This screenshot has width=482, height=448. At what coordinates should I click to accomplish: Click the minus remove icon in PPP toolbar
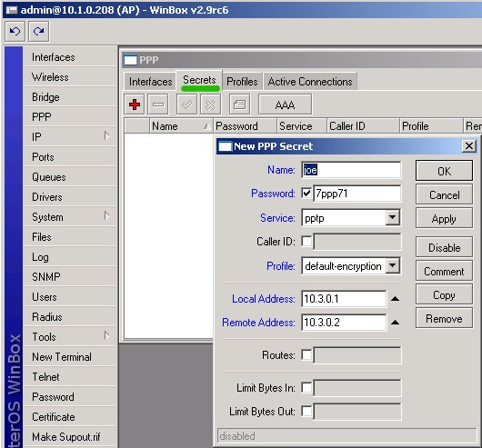coord(158,105)
